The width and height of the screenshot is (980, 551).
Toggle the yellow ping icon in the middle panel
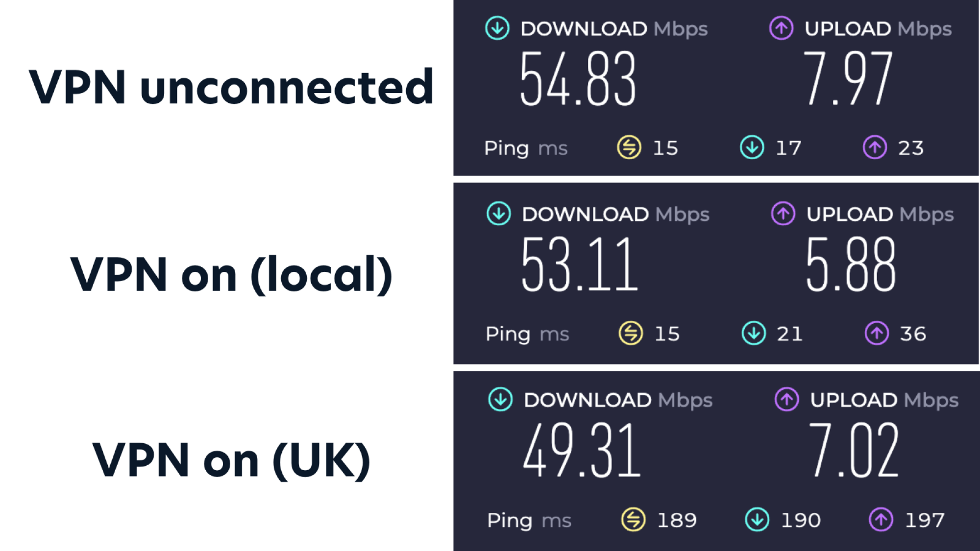631,334
